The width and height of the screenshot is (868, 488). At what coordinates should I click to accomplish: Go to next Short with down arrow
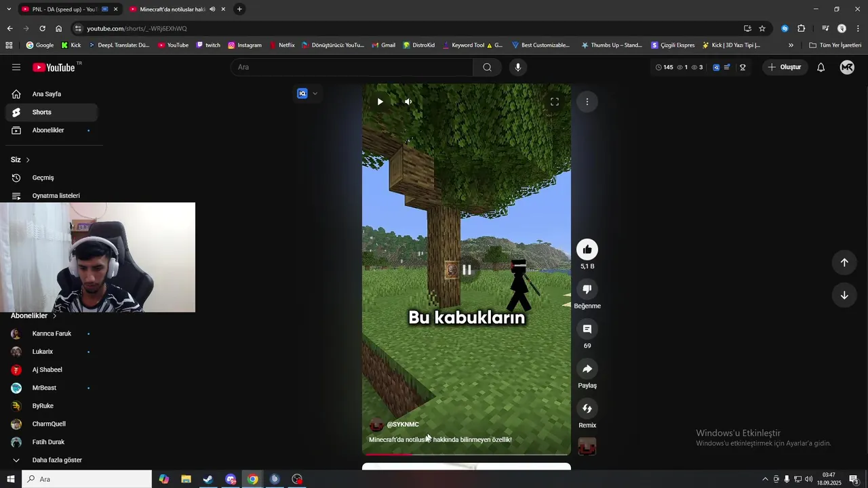[x=844, y=295]
